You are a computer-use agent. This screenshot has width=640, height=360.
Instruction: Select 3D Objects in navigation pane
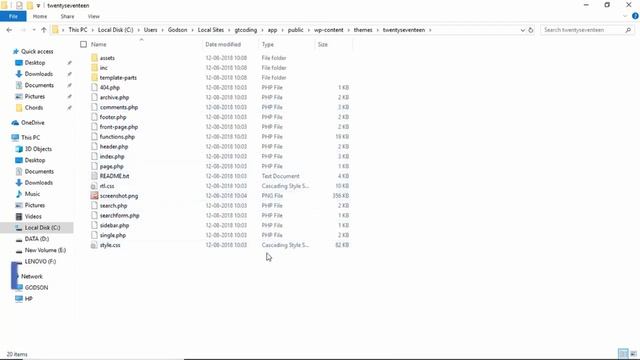[x=38, y=149]
